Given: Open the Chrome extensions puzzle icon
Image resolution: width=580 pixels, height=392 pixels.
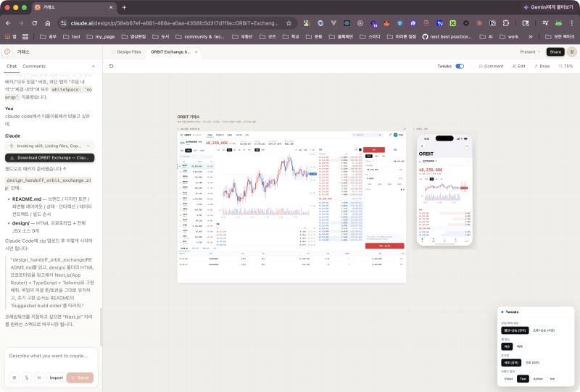Looking at the screenshot, I should (x=505, y=23).
